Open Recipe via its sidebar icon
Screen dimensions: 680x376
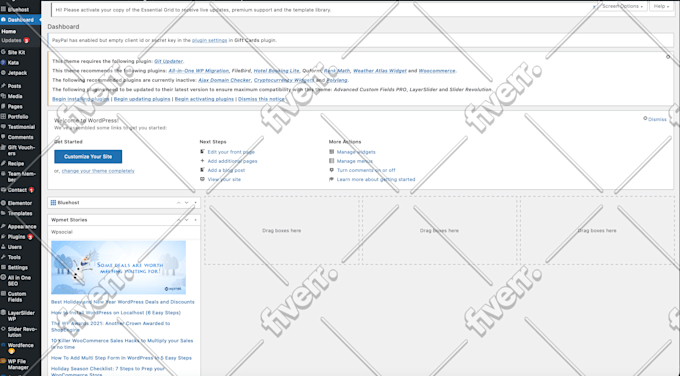(x=3, y=163)
